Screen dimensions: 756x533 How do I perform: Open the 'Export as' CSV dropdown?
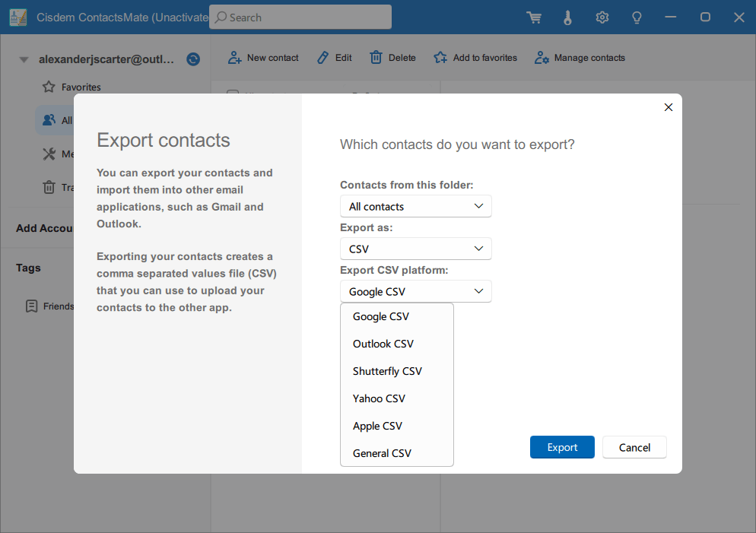415,249
